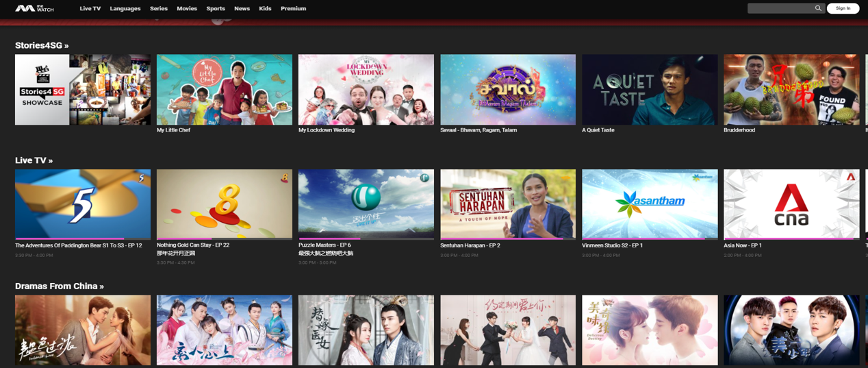This screenshot has width=868, height=368.
Task: Click Channel 5 corner logo icon
Action: point(142,178)
